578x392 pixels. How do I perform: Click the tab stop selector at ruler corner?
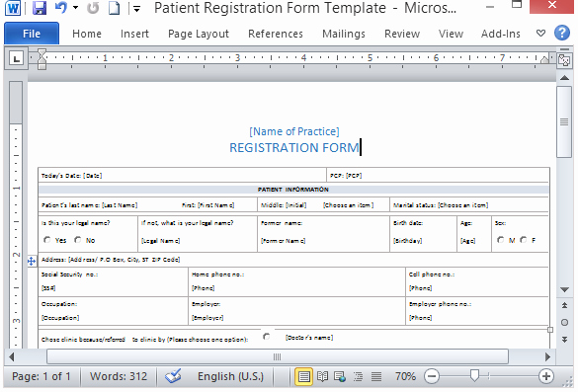tap(16, 58)
